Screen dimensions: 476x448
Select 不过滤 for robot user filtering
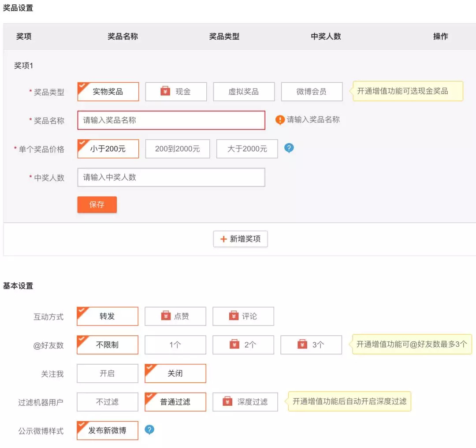(108, 402)
